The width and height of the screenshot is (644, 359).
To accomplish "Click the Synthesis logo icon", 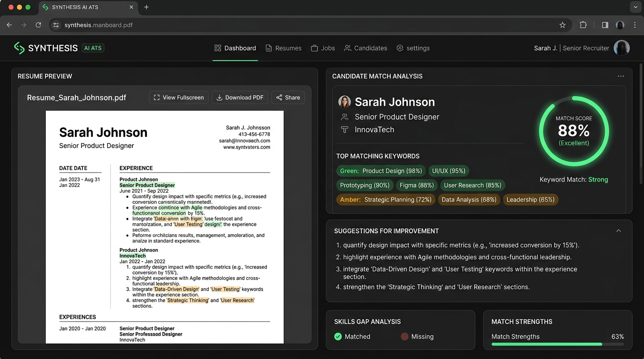I will point(19,48).
